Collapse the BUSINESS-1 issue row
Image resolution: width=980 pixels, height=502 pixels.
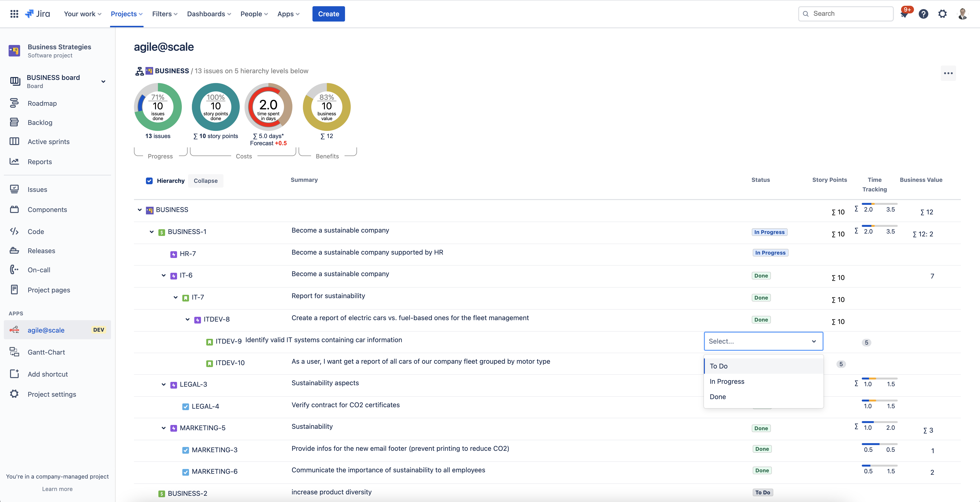pyautogui.click(x=151, y=232)
